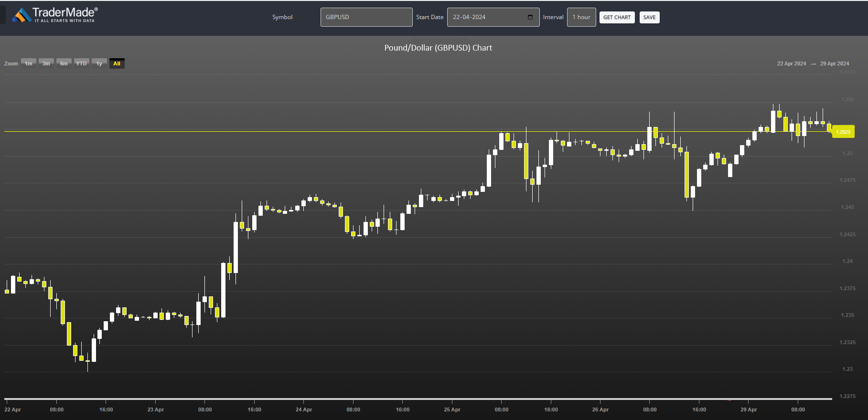The image size is (868, 420).
Task: Click the 23 Apr x-axis date label
Action: point(156,409)
